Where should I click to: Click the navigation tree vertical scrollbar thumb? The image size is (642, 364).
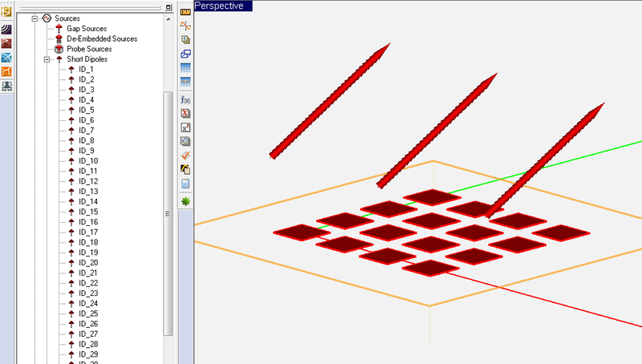[168, 213]
